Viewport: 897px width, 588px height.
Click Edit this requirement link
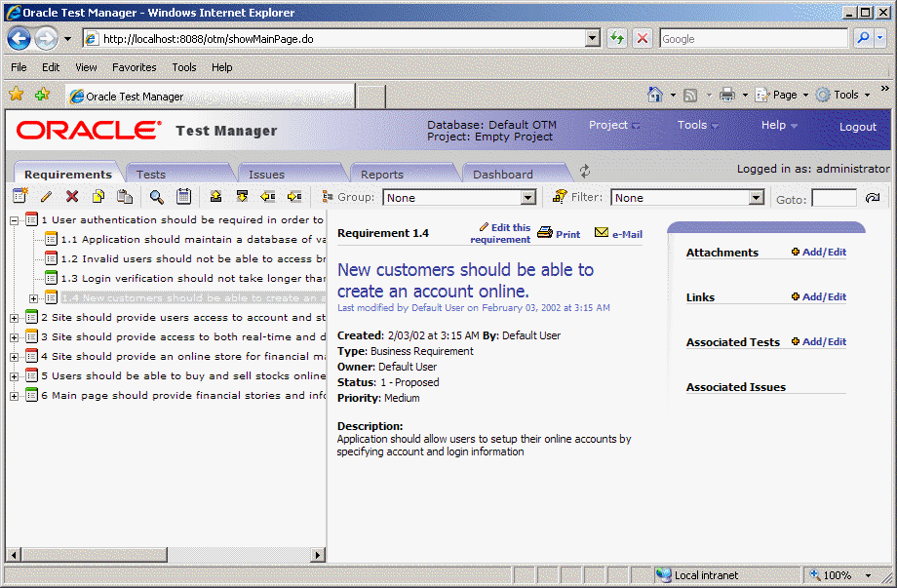(x=500, y=233)
